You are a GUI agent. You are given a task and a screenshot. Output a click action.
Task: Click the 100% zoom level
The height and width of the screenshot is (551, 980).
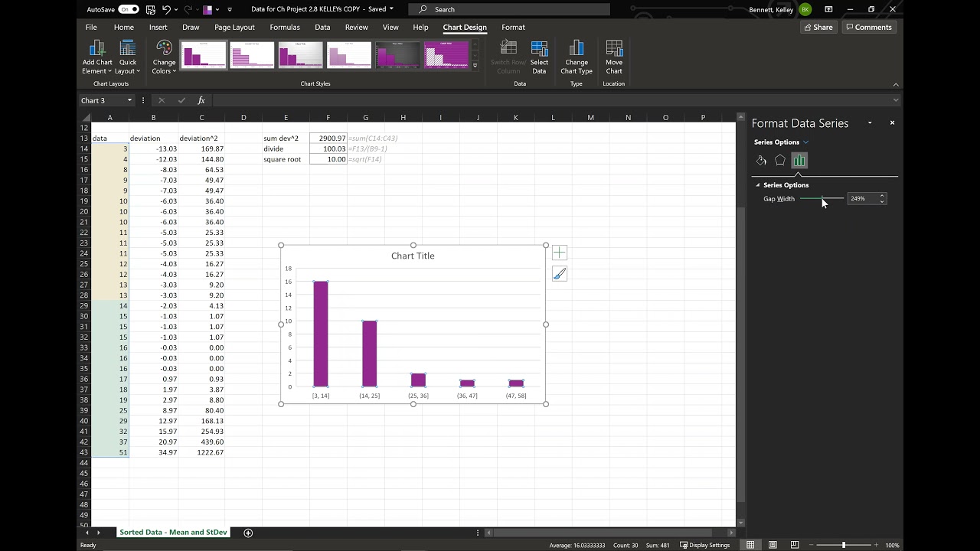892,545
